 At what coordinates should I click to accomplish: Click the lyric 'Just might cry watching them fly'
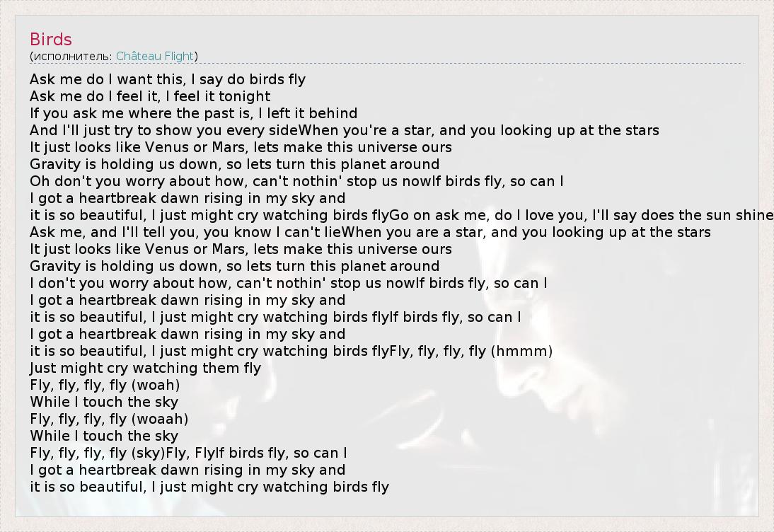(145, 368)
